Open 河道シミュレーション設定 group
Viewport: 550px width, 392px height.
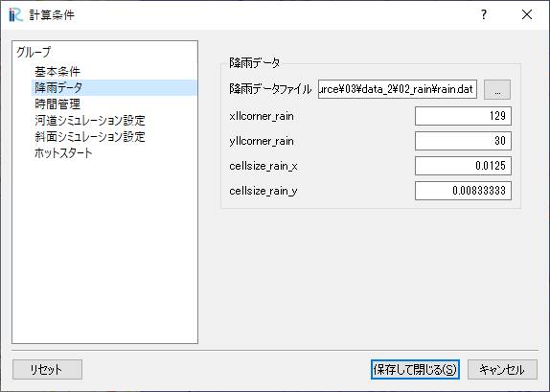click(90, 121)
